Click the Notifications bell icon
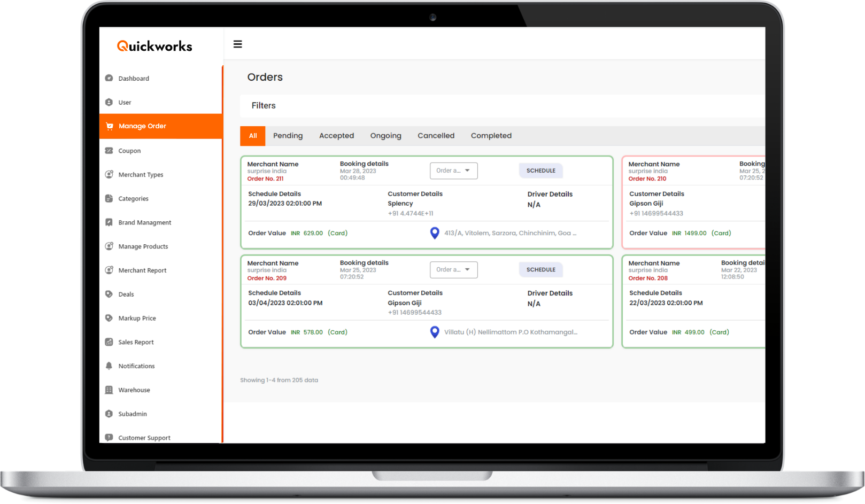Screen dimensions: 865x504 click(x=109, y=366)
